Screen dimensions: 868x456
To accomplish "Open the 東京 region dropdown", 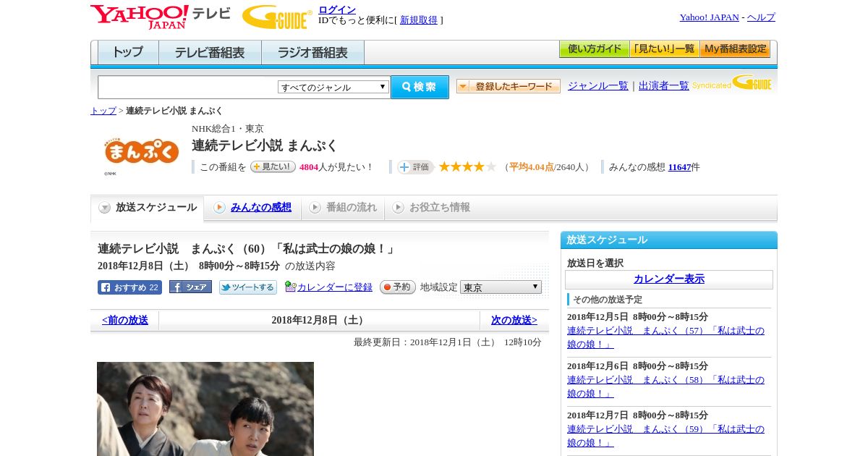I will (x=501, y=287).
